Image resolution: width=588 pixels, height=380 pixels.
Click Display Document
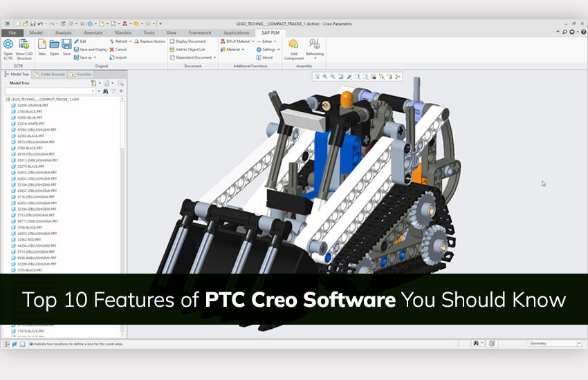[x=187, y=41]
